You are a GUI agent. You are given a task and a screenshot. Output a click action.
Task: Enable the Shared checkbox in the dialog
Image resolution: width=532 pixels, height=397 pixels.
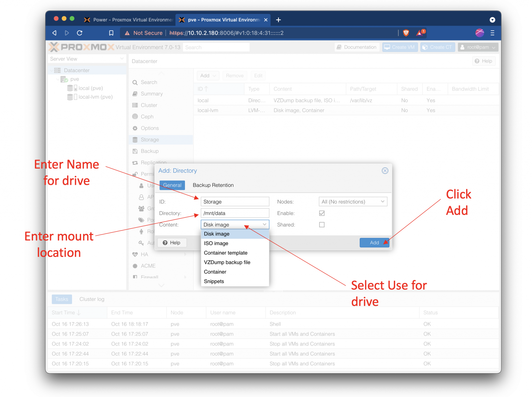pos(322,225)
